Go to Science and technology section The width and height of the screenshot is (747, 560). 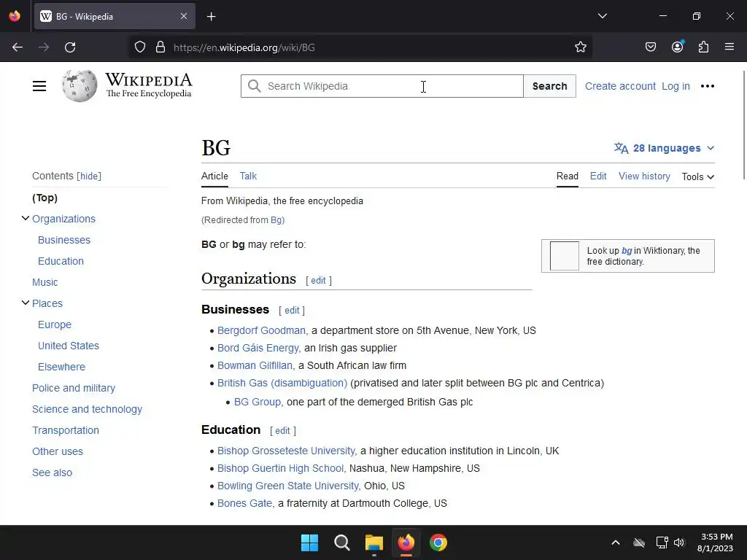click(88, 409)
